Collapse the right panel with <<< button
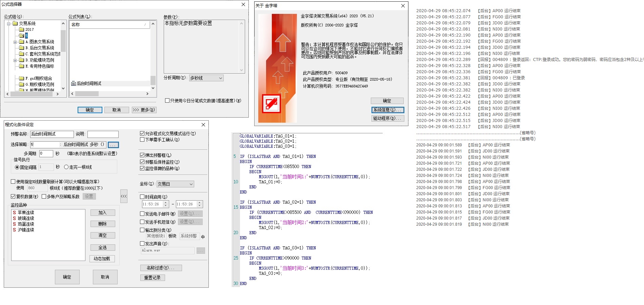The width and height of the screenshot is (644, 305). [x=124, y=196]
